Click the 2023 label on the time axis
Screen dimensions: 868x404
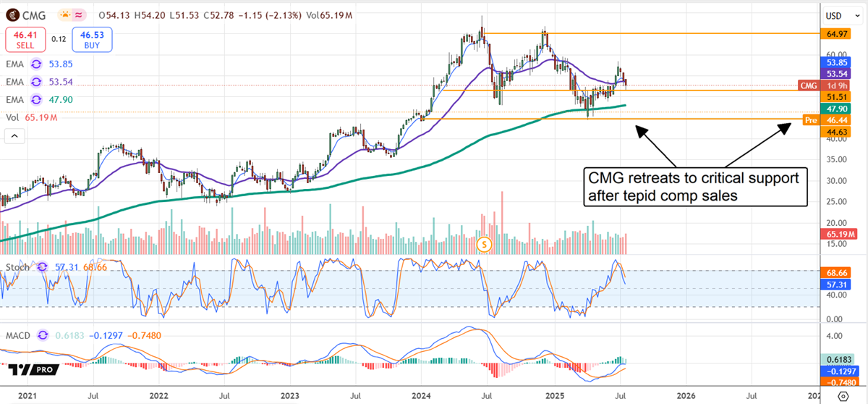click(x=290, y=396)
